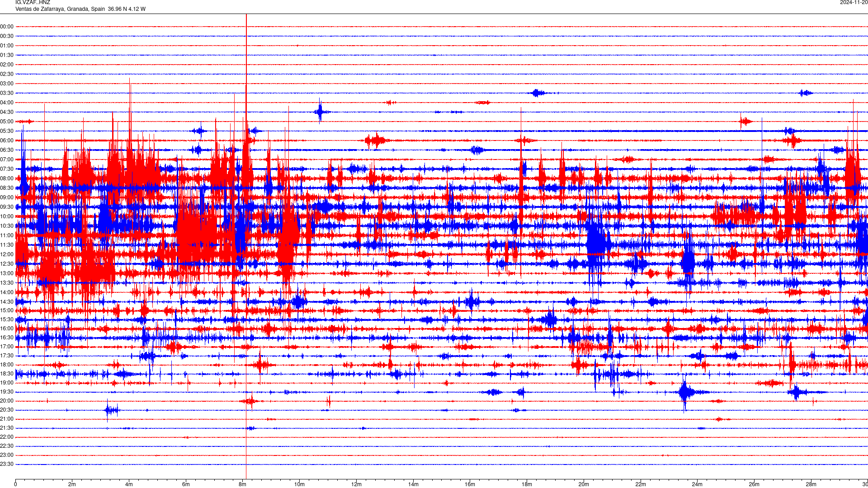Select the 15:00 trace time label

pyautogui.click(x=7, y=310)
